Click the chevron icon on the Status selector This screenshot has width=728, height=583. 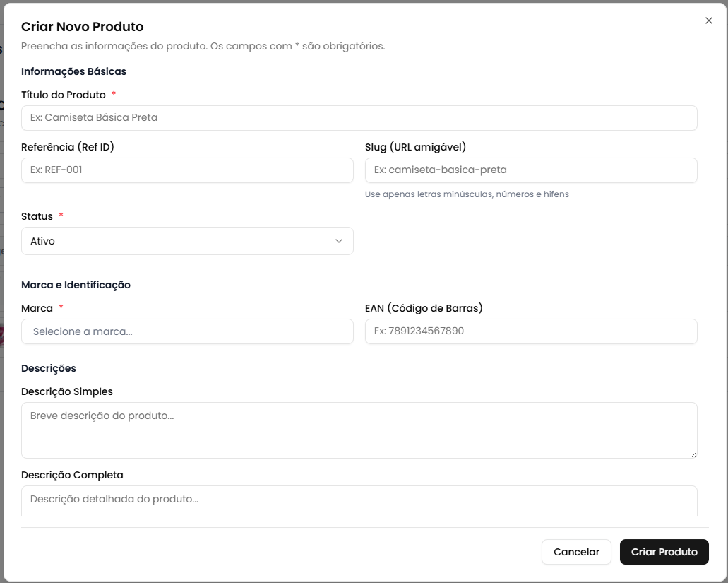coord(338,241)
